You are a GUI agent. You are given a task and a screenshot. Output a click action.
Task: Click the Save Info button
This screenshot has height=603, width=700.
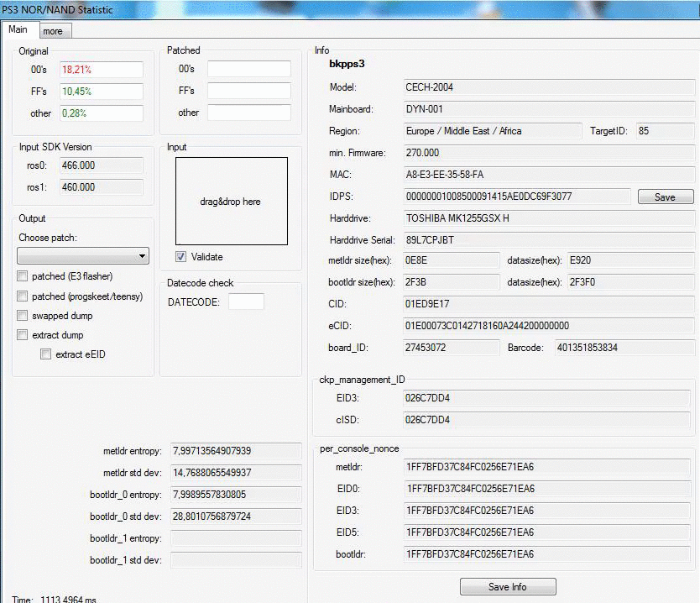[x=508, y=586]
